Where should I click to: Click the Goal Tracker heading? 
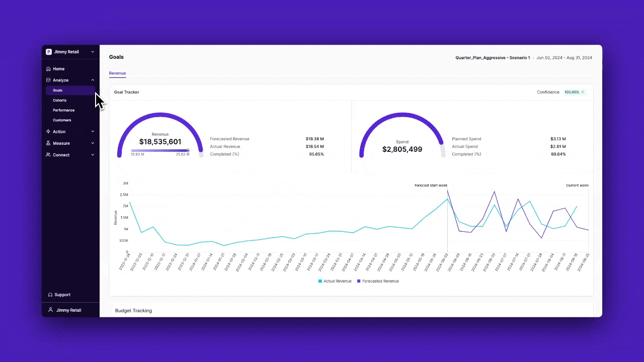tap(127, 93)
